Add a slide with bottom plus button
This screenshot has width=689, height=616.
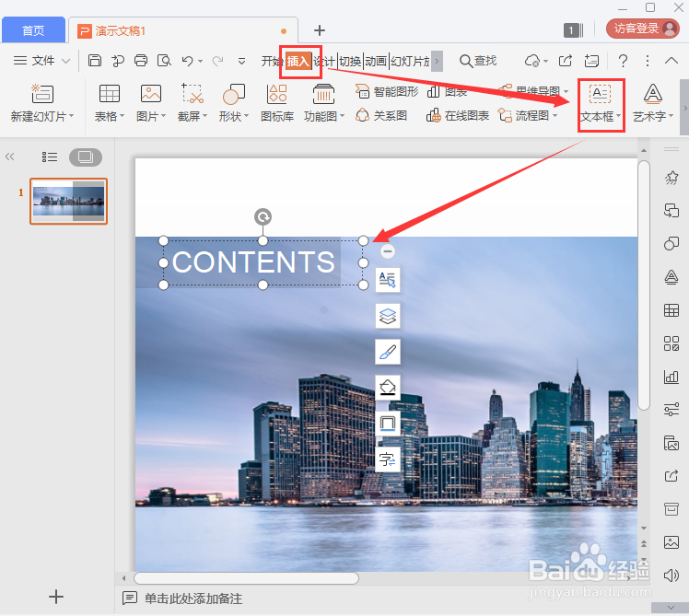pyautogui.click(x=56, y=597)
